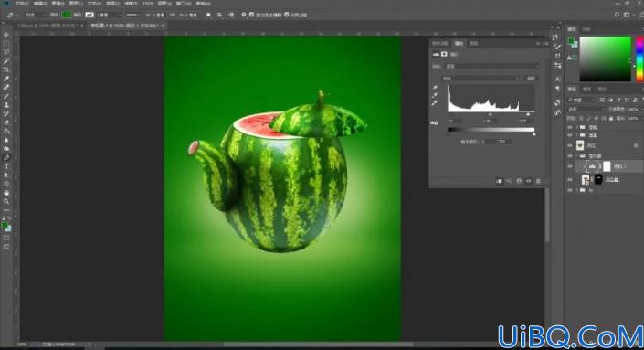
Task: Select the Zoom magnifier tool
Action: (x=6, y=201)
